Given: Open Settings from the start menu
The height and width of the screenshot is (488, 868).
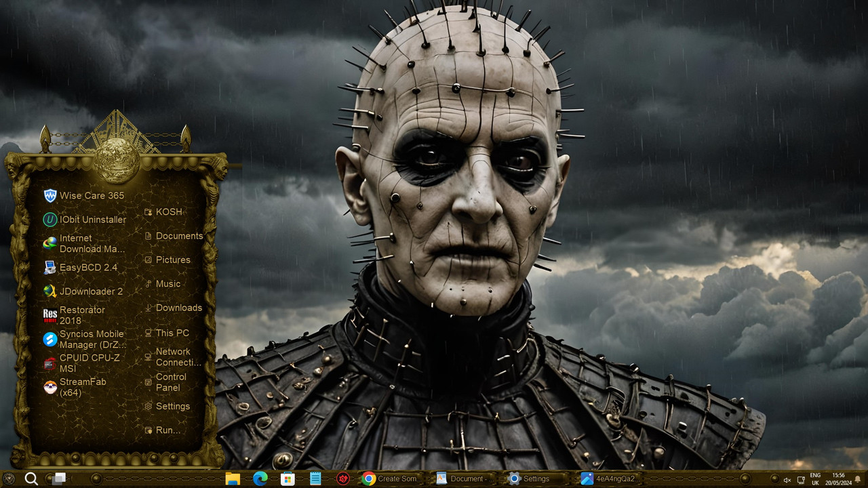Looking at the screenshot, I should [x=167, y=406].
